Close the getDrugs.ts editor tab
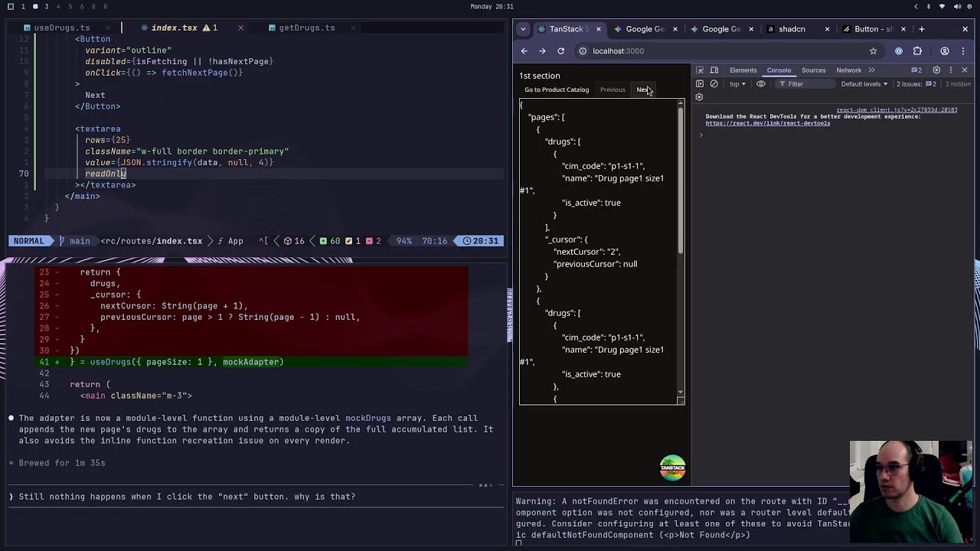This screenshot has width=980, height=551. 353,28
